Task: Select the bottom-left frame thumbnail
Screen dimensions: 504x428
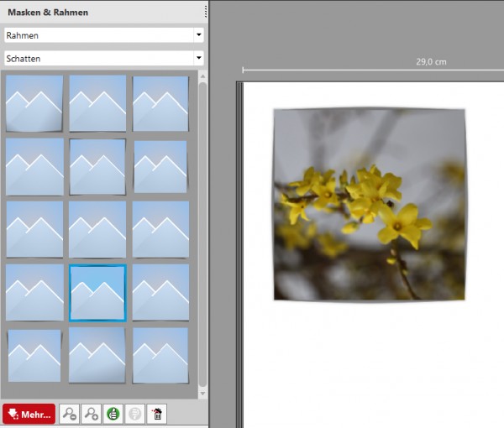Action: click(x=34, y=356)
